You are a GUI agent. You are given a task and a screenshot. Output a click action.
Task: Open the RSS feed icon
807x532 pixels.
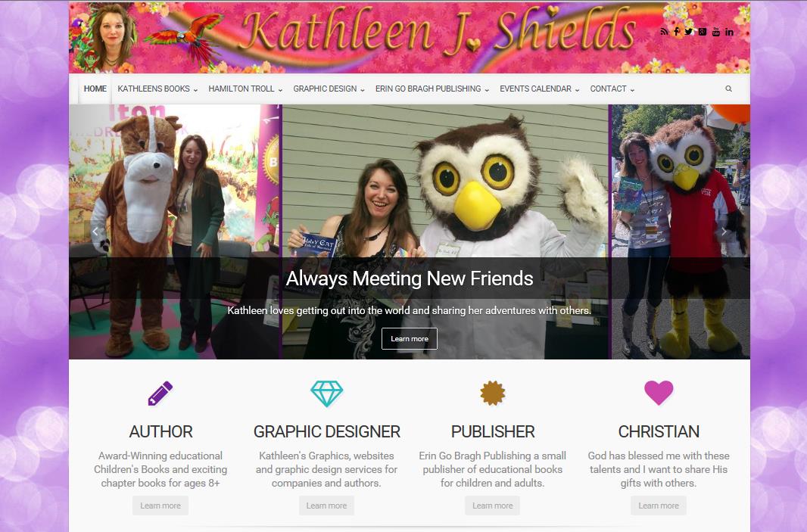point(665,32)
